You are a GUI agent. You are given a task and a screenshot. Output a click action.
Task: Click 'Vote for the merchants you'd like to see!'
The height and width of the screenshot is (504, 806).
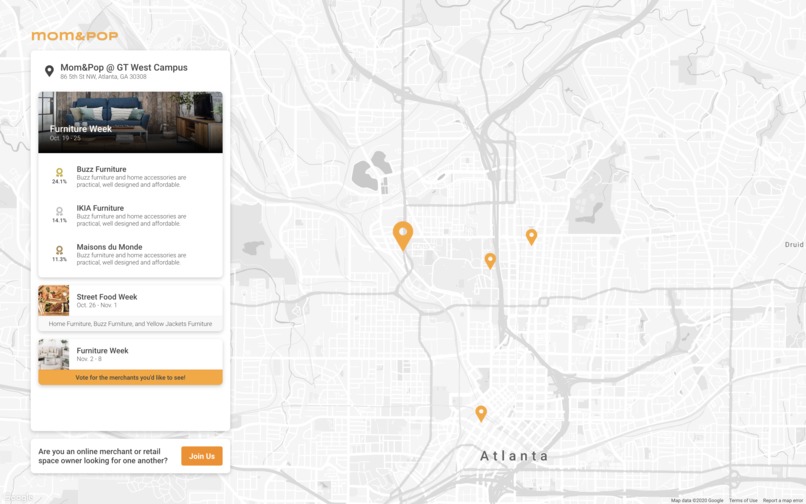131,377
